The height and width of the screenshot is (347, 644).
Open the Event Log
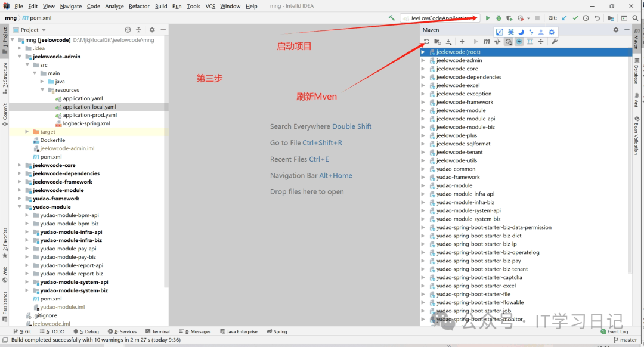point(614,331)
